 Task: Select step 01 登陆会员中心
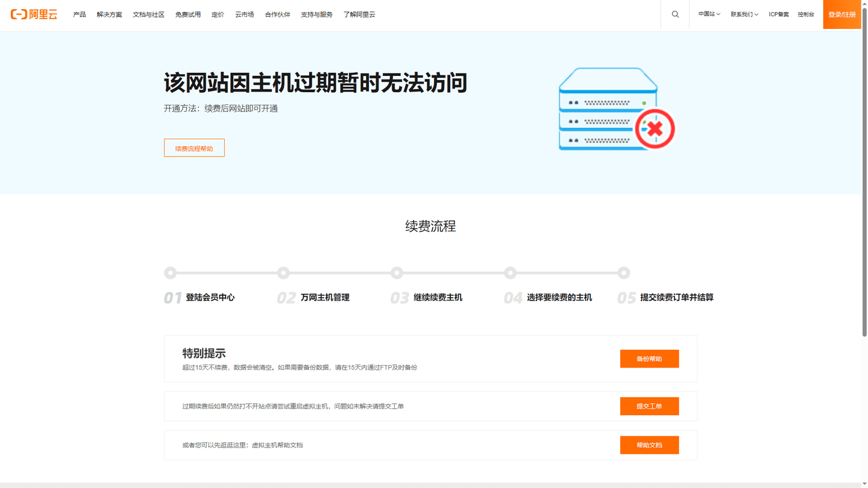tap(200, 297)
